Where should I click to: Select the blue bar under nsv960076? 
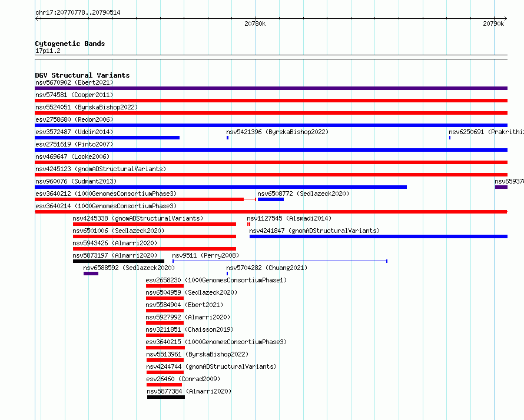[x=221, y=187]
